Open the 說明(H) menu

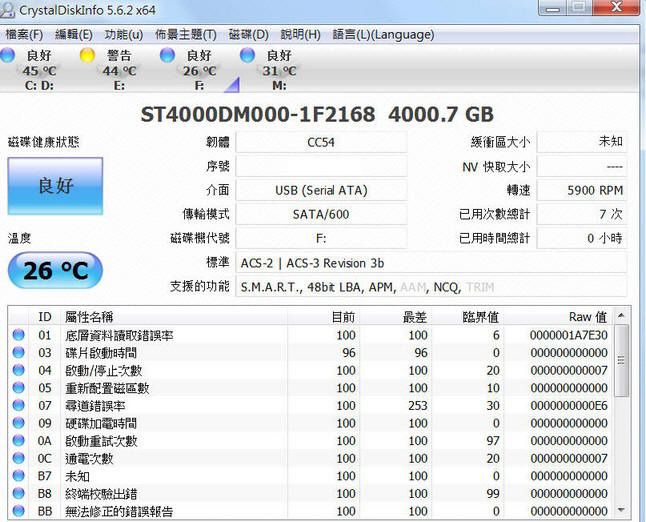point(300,35)
